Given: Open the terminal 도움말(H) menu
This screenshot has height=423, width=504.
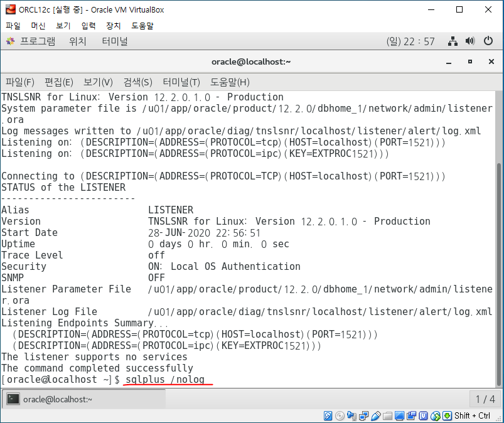Looking at the screenshot, I should pyautogui.click(x=230, y=82).
